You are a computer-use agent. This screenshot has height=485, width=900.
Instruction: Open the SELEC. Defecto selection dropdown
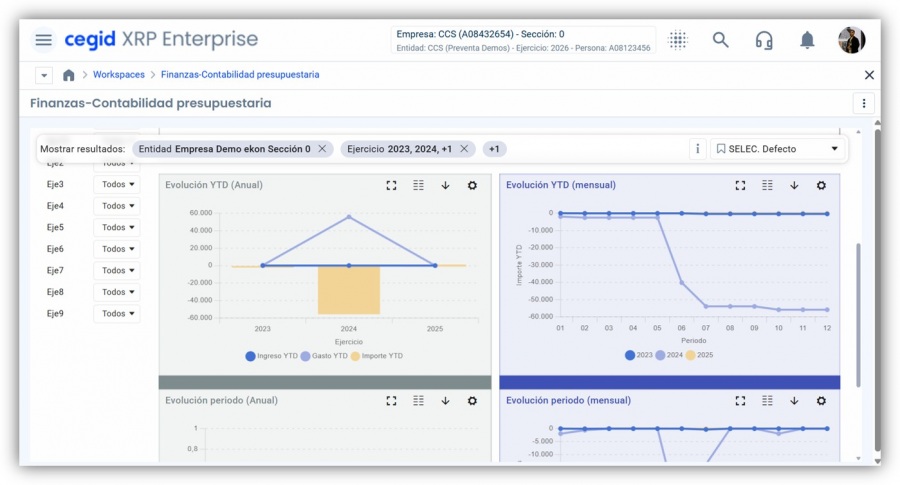[x=778, y=149]
